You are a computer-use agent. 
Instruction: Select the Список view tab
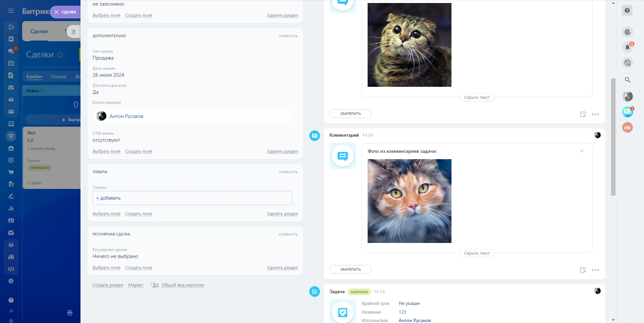coord(59,76)
